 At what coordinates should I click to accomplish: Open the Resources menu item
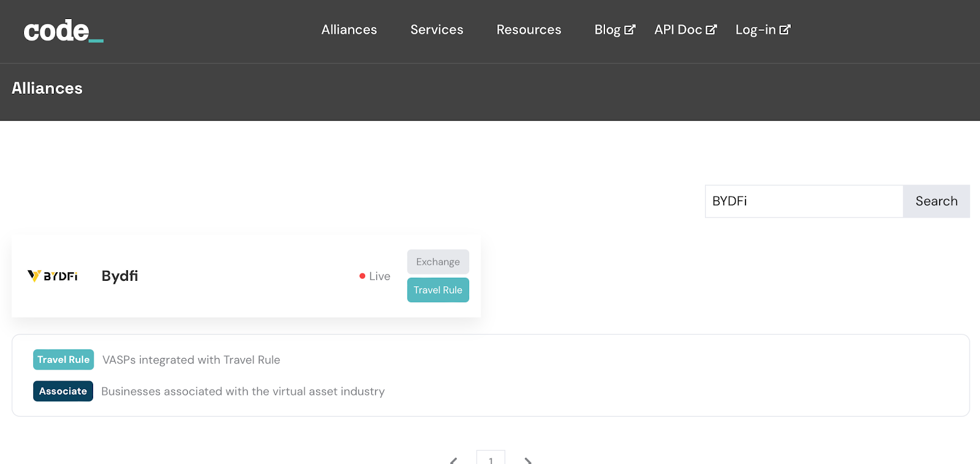529,29
